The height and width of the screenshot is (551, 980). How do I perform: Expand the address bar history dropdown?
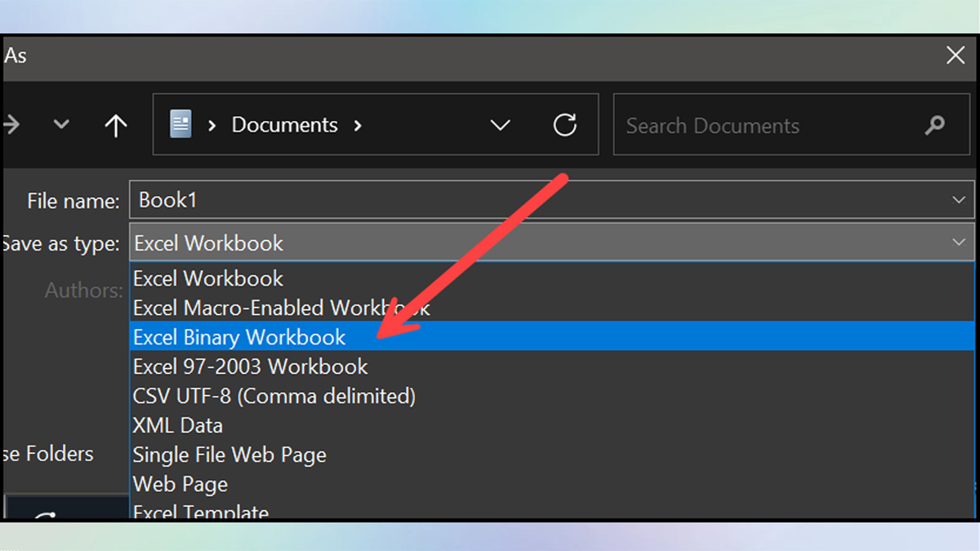500,125
